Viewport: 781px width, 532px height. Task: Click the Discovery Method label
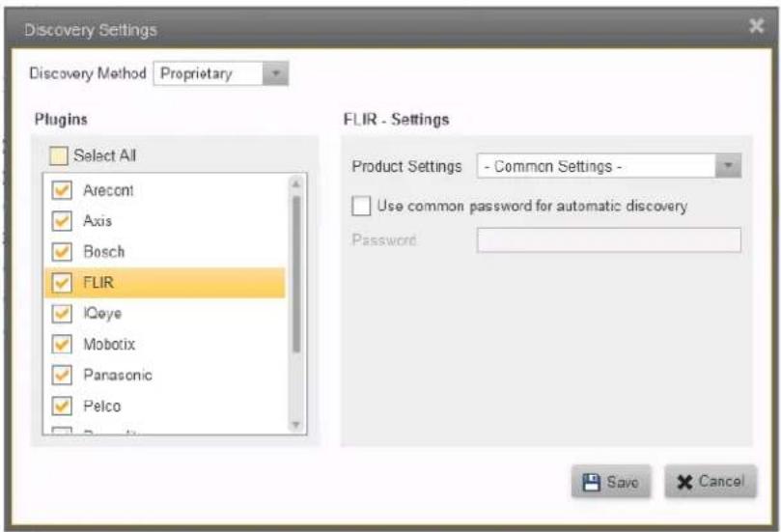(88, 73)
